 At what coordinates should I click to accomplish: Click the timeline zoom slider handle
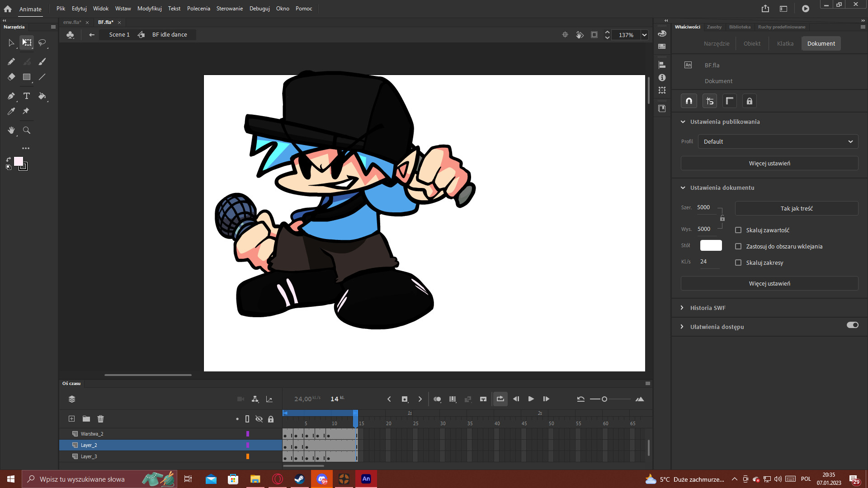(604, 399)
